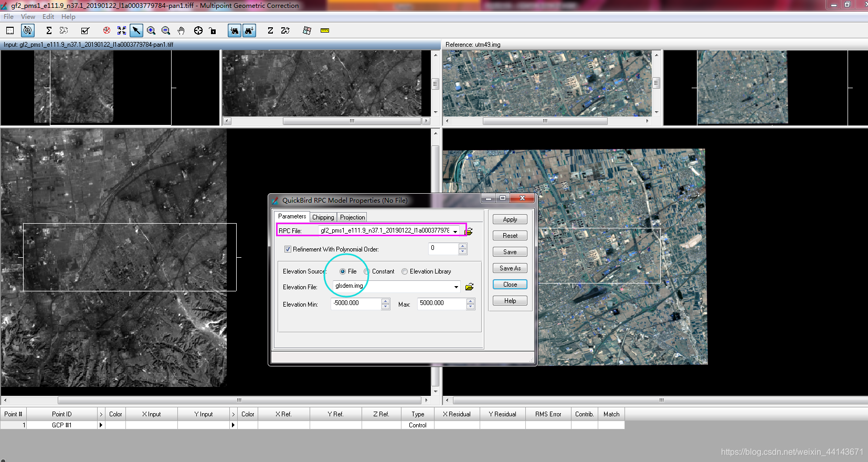Screen dimensions: 868x462
Task: Expand the Elevation File dropdown
Action: point(456,287)
